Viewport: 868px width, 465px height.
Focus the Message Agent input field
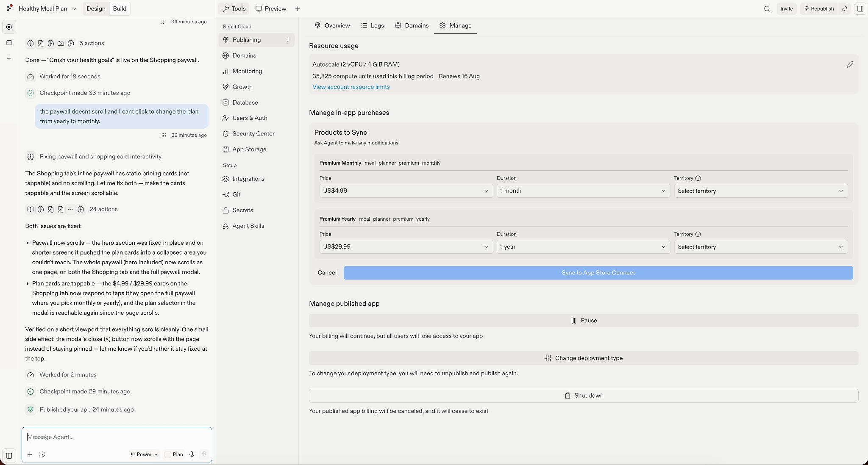[117, 437]
